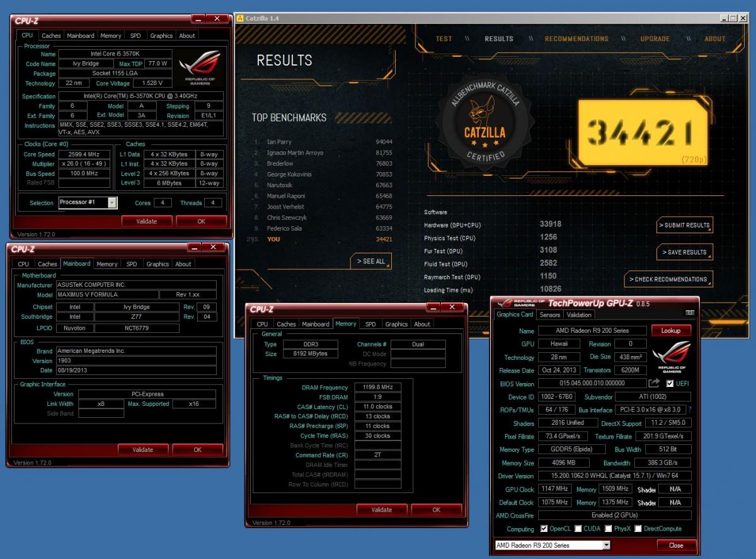
Task: Select Caches tab in the CPU-Z Memory window
Action: pos(286,324)
